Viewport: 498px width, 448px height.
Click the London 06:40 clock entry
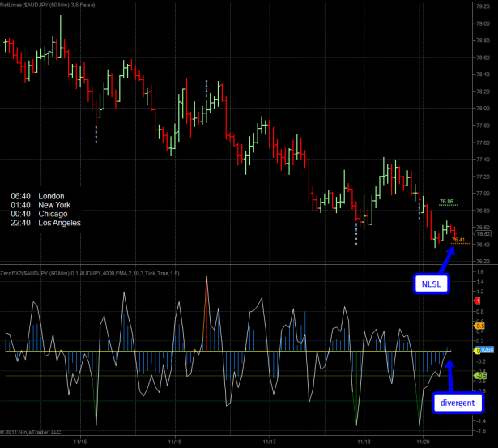click(40, 196)
